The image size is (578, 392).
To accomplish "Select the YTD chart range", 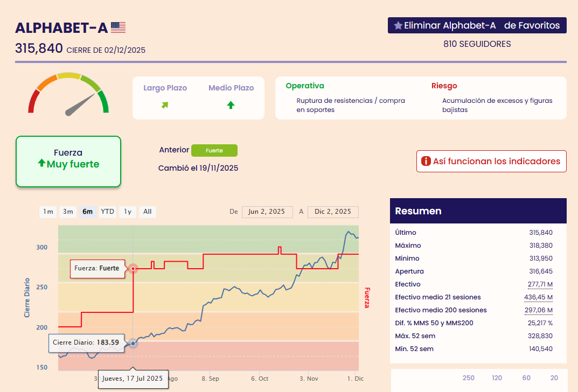I will coord(108,212).
